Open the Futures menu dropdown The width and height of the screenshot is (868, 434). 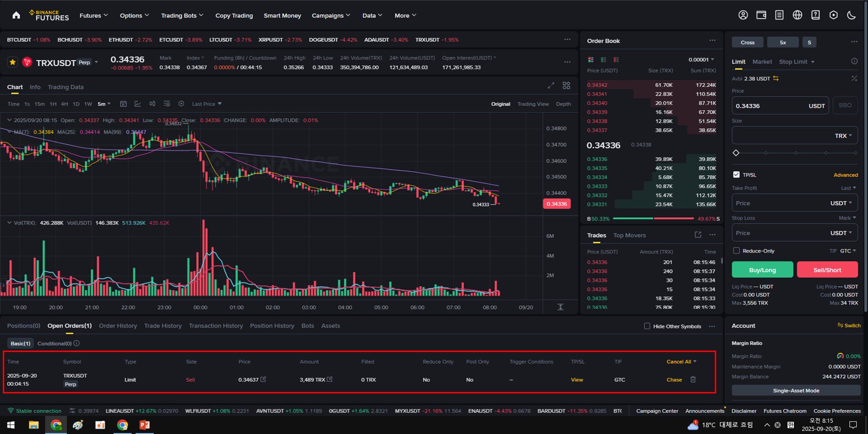point(94,15)
